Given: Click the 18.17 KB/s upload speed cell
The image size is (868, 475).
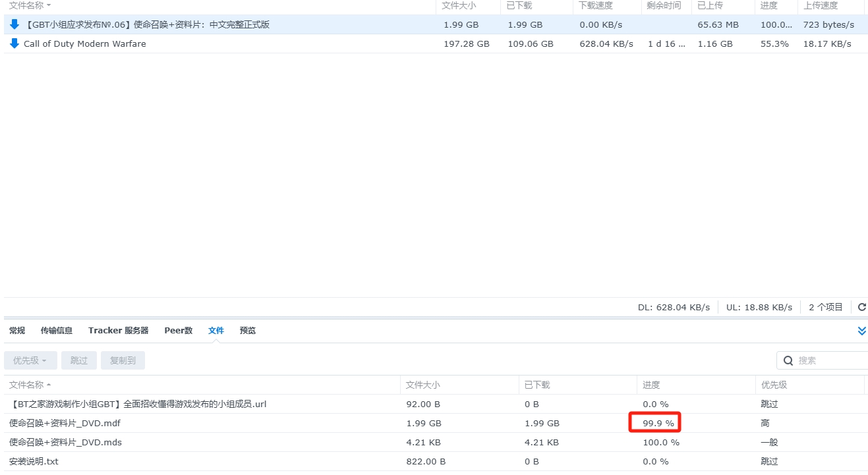Looking at the screenshot, I should pyautogui.click(x=827, y=43).
